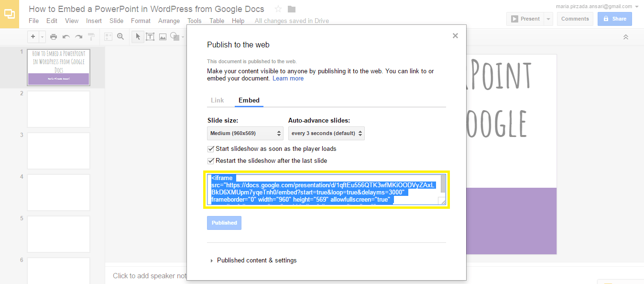Click the presentation title to rename
The width and height of the screenshot is (644, 284).
[x=146, y=9]
